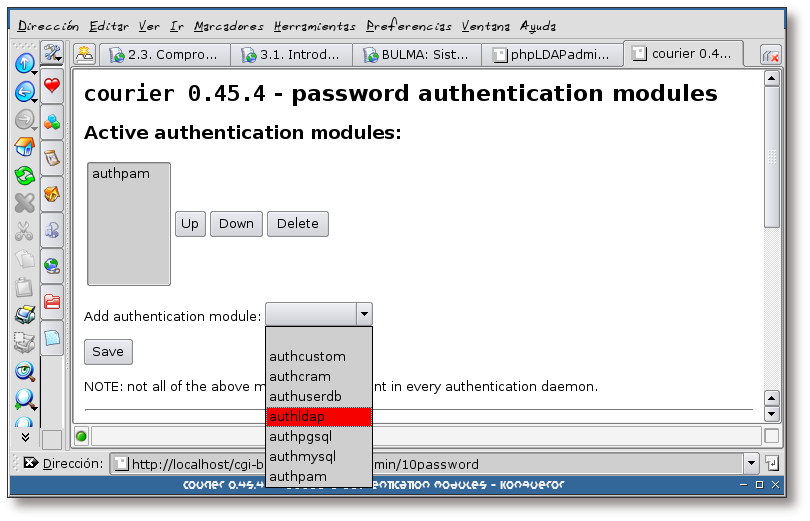Click the close tab icon
The image size is (810, 521).
pyautogui.click(x=770, y=55)
